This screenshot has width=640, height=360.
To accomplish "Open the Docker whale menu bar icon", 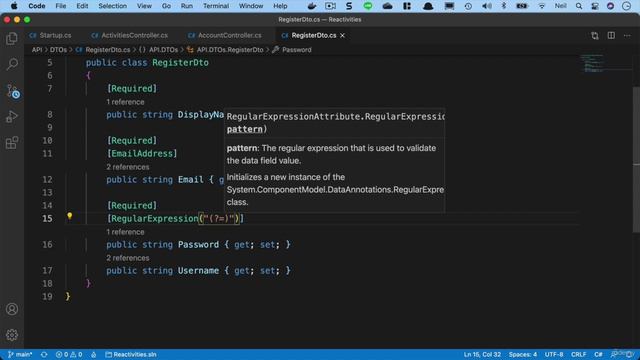I will [x=312, y=6].
